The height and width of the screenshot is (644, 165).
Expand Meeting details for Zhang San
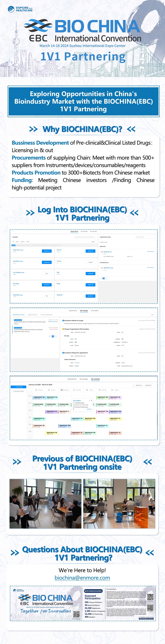click(151, 252)
